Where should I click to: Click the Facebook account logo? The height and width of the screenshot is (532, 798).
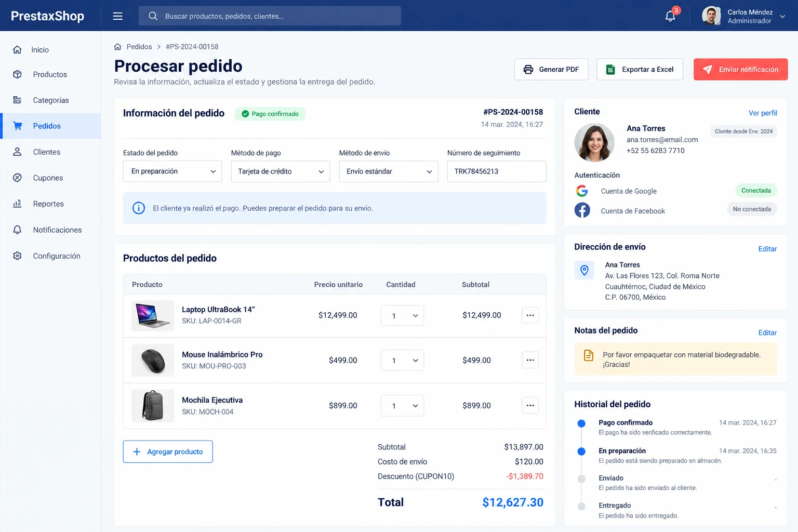point(582,210)
